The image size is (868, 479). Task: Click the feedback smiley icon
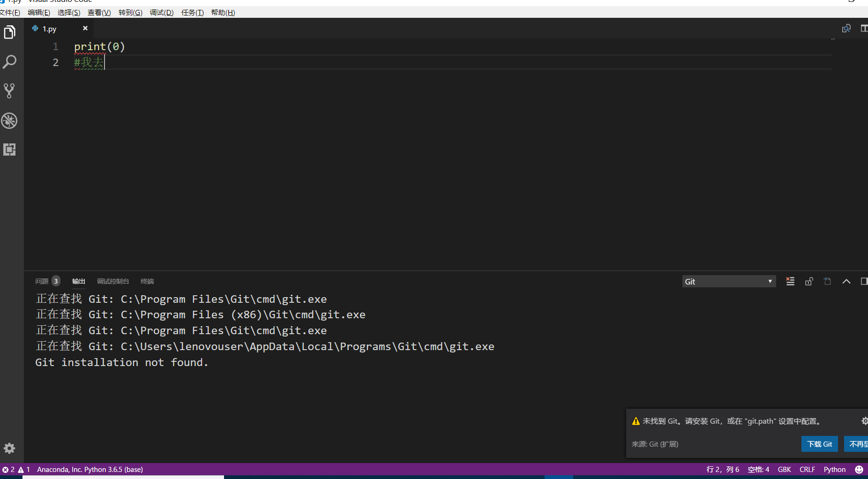[859, 470]
